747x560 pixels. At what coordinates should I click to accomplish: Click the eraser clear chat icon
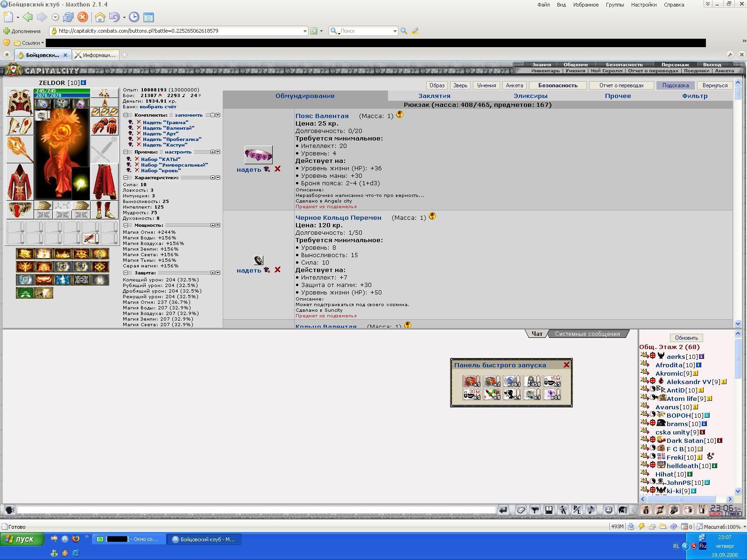click(521, 510)
